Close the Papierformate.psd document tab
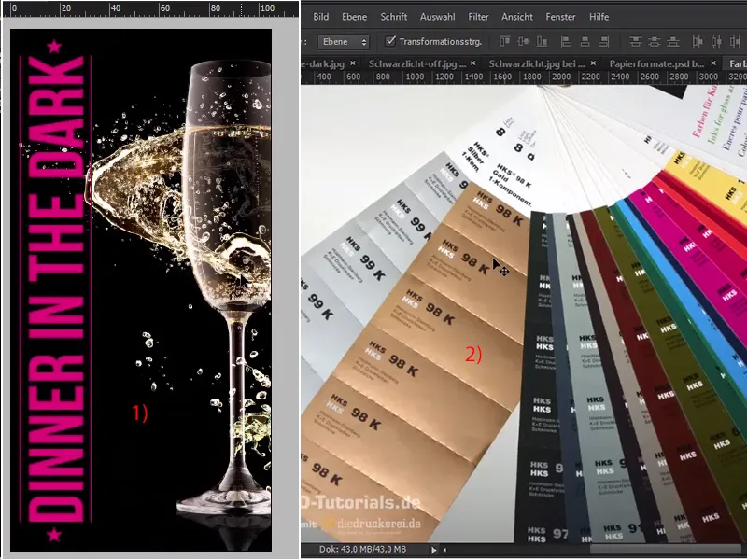The height and width of the screenshot is (560, 747). click(713, 63)
